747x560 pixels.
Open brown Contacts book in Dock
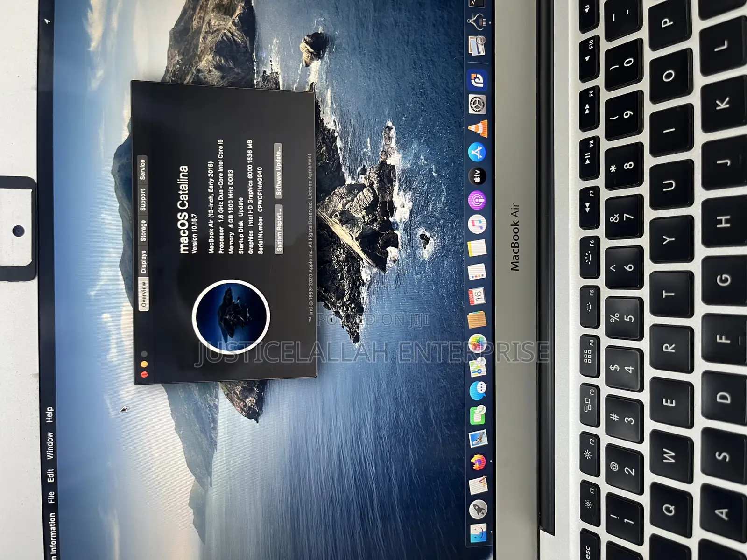[478, 319]
